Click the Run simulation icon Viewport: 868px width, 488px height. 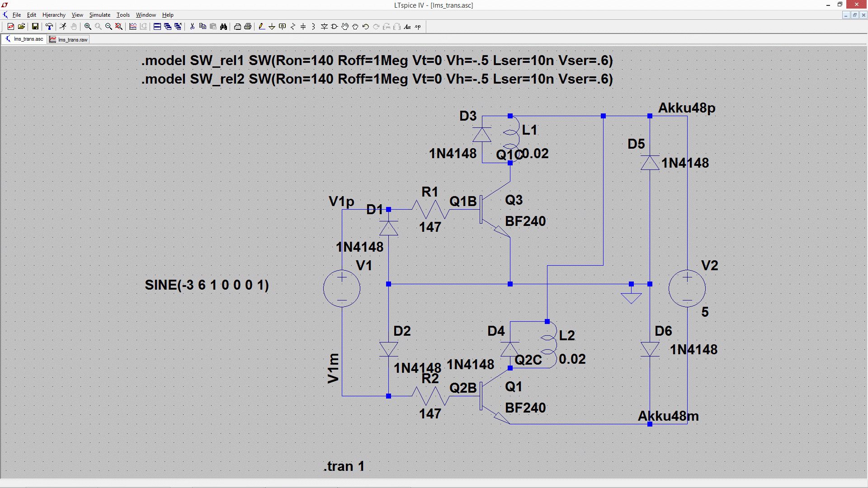63,27
